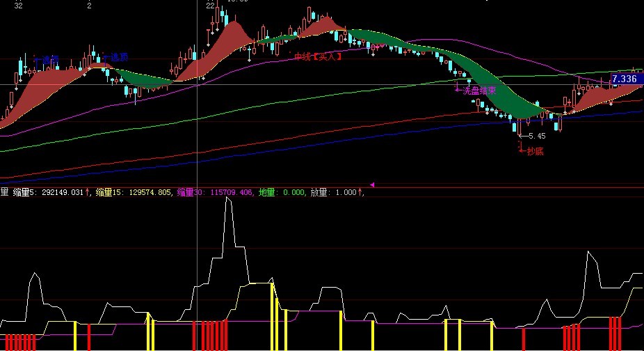644x351 pixels.
Task: Select the green 地量: 0.000 indicator value
Action: click(282, 192)
